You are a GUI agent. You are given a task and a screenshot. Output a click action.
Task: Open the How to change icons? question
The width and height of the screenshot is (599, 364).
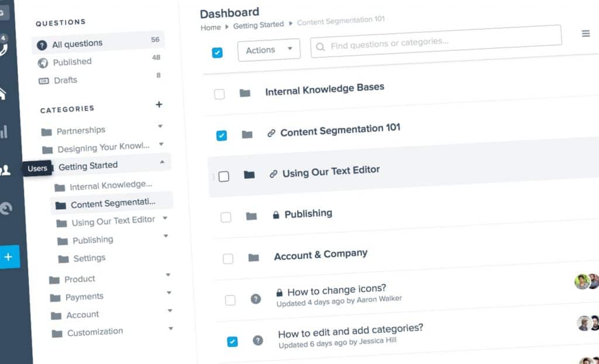[337, 290]
